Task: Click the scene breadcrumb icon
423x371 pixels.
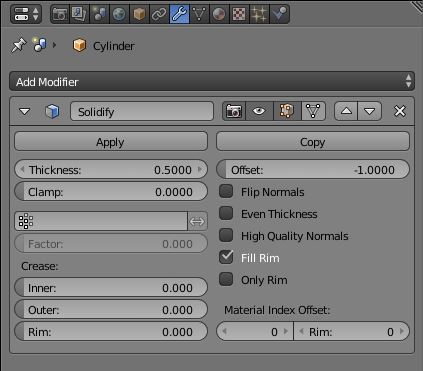Action: (40, 45)
